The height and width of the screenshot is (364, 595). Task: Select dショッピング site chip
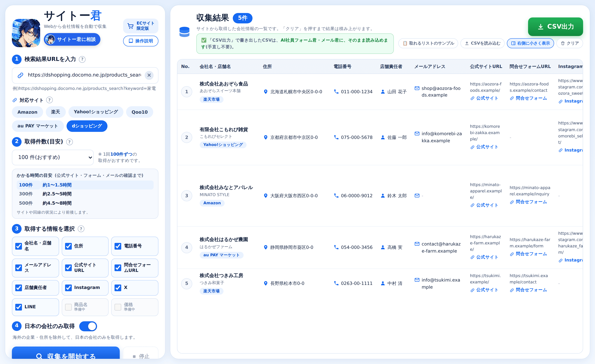pos(87,126)
